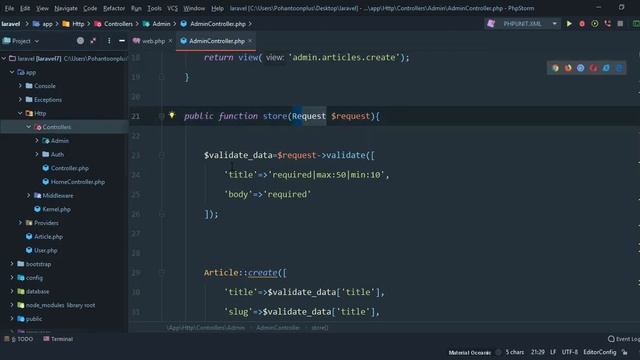
Task: Click the collapse all icon in Project panel
Action: [x=93, y=41]
